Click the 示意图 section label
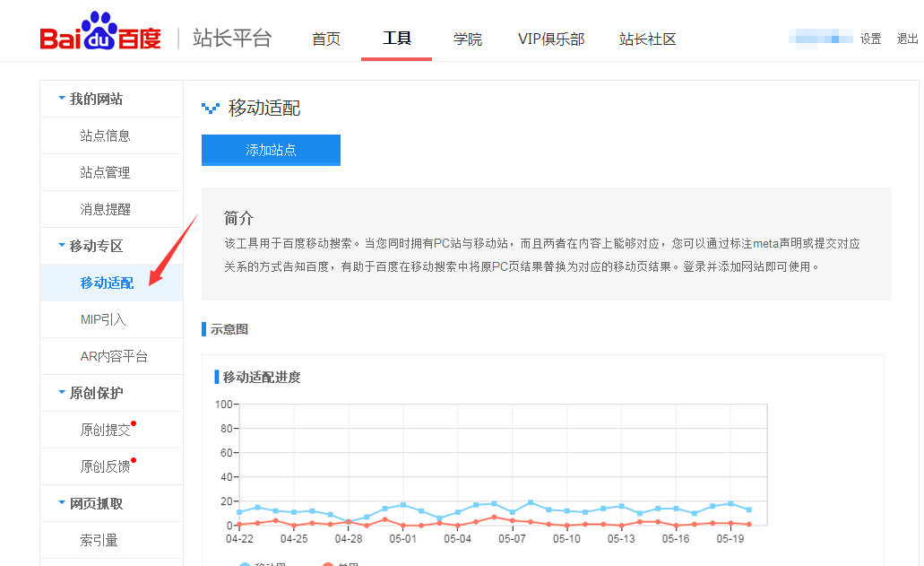This screenshot has width=924, height=566. coord(229,329)
